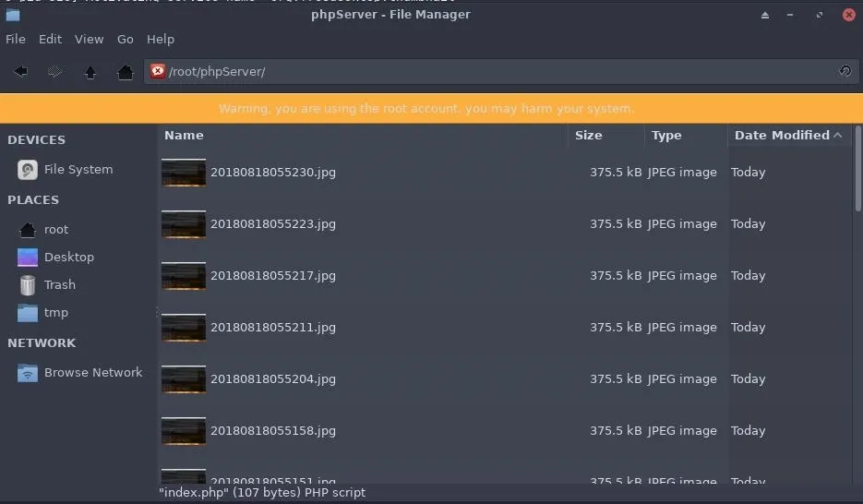Sort files by Type column
Screen dimensions: 863x504
[x=686, y=136]
